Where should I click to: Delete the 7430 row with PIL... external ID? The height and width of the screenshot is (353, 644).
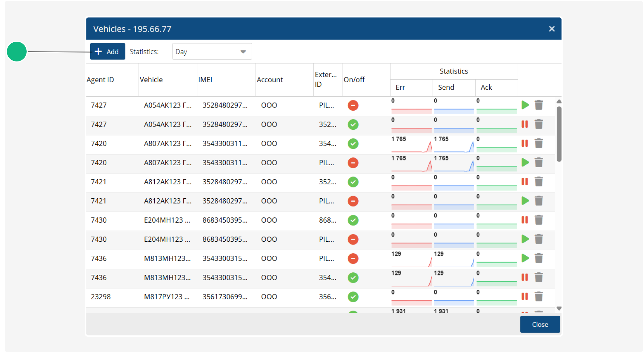[x=539, y=239]
